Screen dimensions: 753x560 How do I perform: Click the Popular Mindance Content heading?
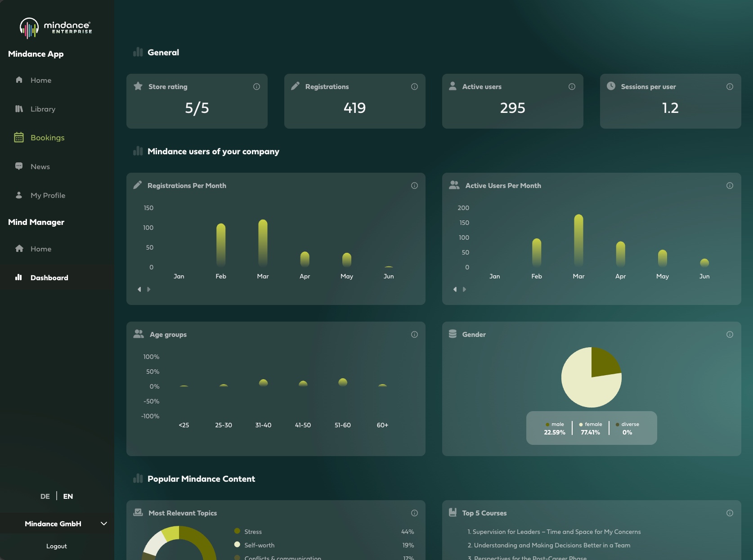(x=201, y=479)
